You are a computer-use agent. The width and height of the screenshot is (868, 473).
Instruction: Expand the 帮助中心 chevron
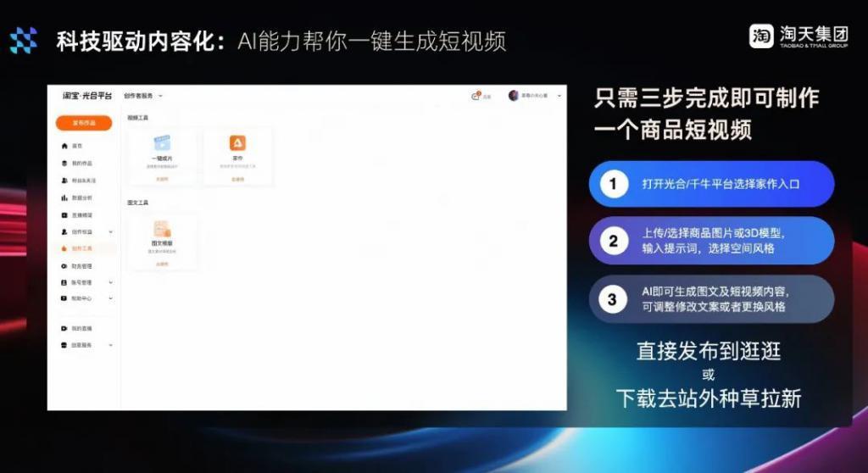[111, 298]
